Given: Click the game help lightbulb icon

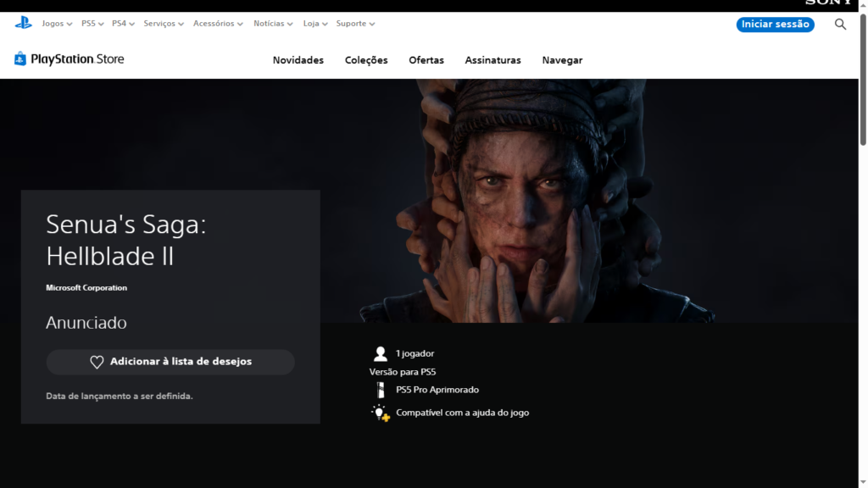Looking at the screenshot, I should (x=381, y=413).
